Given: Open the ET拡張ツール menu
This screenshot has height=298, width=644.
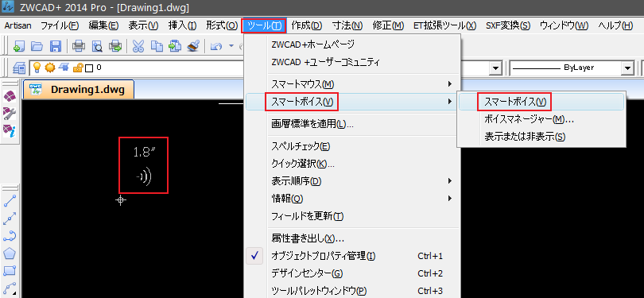Looking at the screenshot, I should tap(444, 26).
